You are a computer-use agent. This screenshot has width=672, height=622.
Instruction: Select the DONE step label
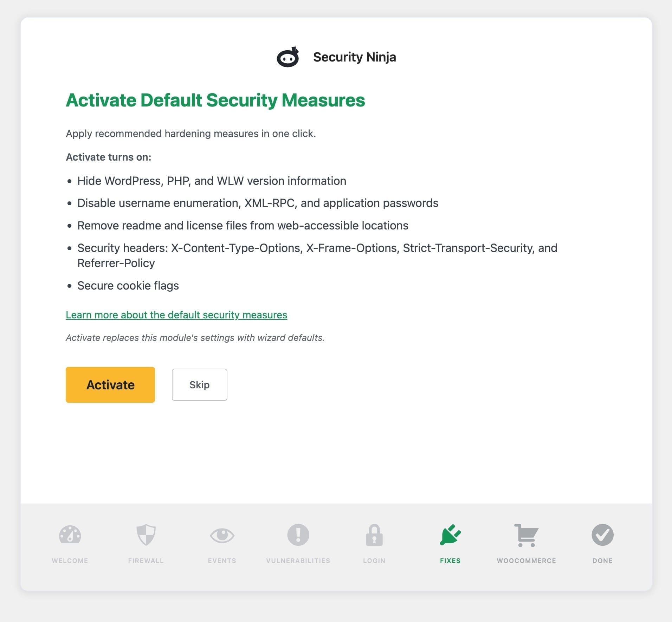coord(602,561)
